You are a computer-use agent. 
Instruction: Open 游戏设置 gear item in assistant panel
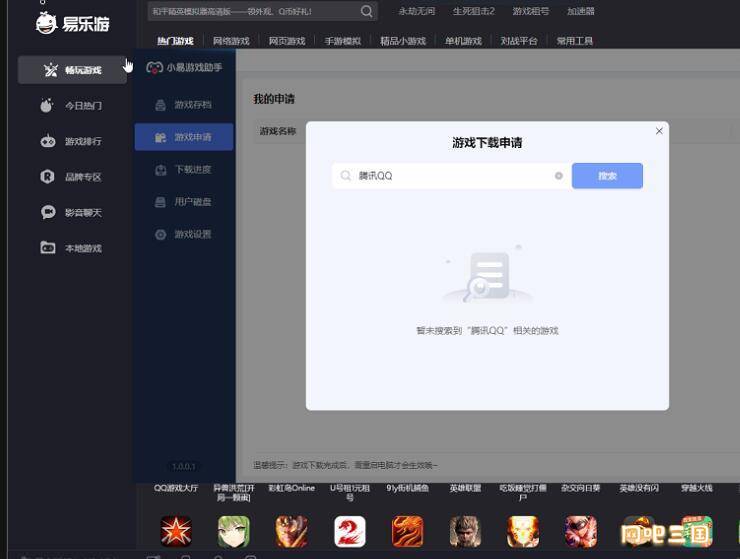[x=184, y=234]
